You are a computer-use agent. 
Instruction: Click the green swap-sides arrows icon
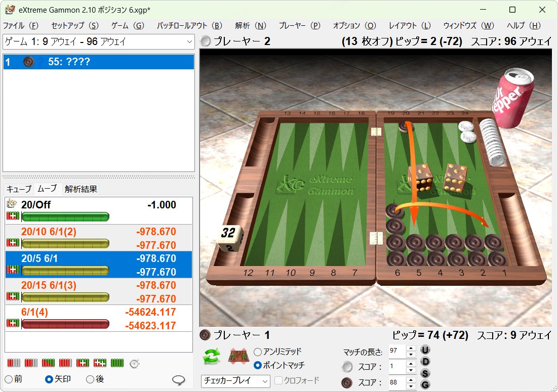(211, 356)
